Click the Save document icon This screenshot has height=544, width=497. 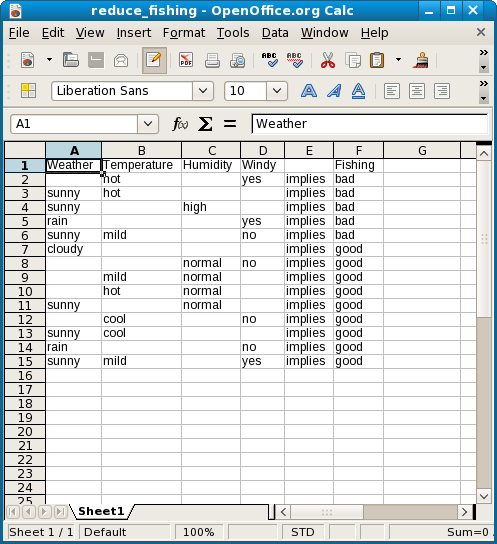[96, 60]
